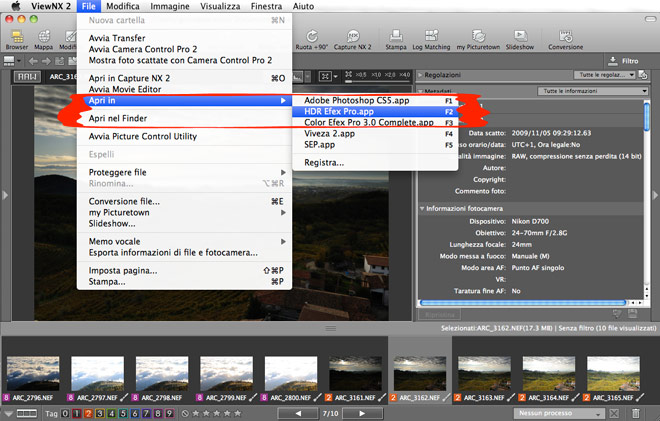Screen dimensions: 660x421
Task: Open the Apple menu
Action: click(x=16, y=6)
